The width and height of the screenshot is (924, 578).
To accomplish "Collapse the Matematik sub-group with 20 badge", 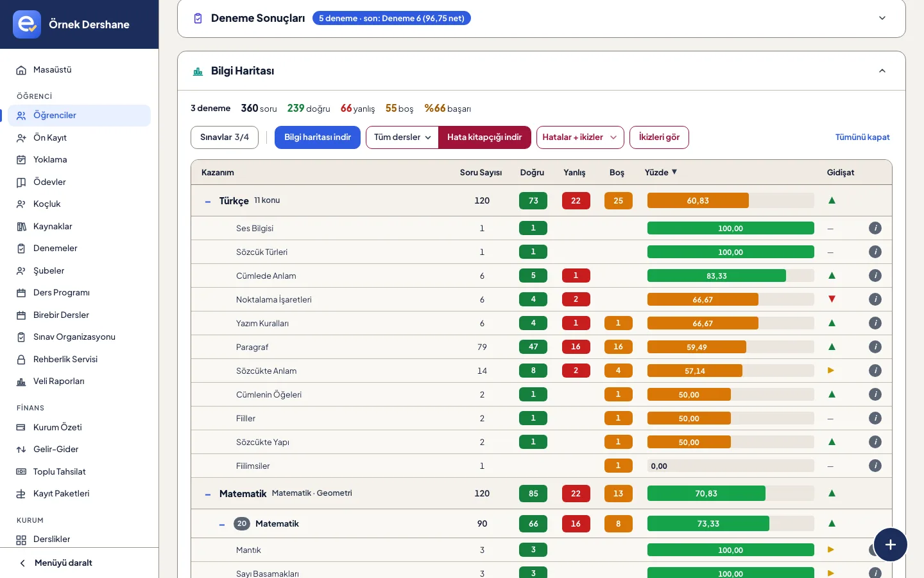I will point(222,525).
